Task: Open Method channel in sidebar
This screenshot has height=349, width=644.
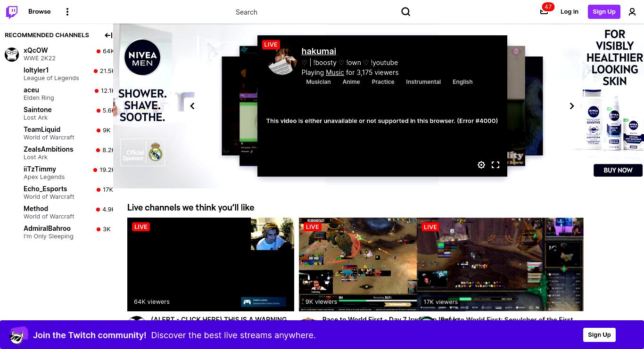Action: pos(57,212)
